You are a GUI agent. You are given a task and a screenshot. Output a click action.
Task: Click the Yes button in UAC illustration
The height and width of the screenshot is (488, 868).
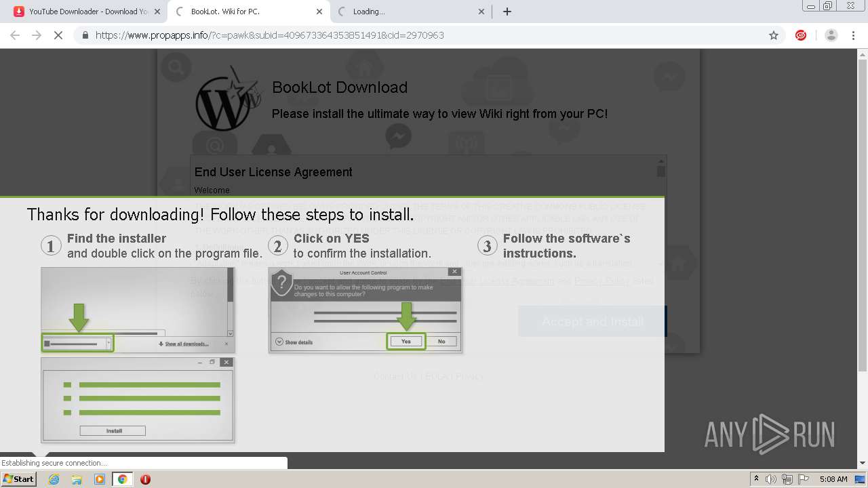pos(406,341)
